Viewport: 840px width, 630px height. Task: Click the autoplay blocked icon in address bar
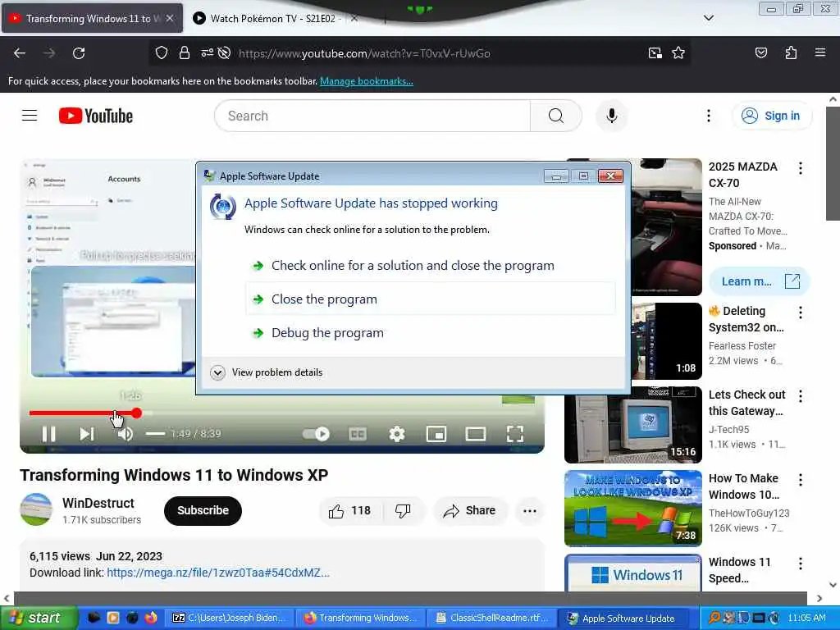coord(225,52)
